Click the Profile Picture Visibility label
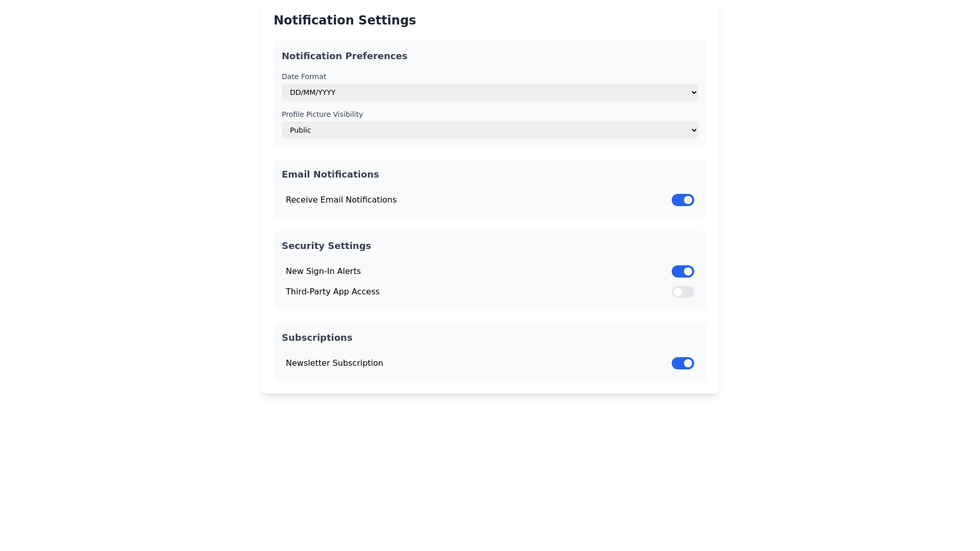Image resolution: width=980 pixels, height=551 pixels. 322,114
